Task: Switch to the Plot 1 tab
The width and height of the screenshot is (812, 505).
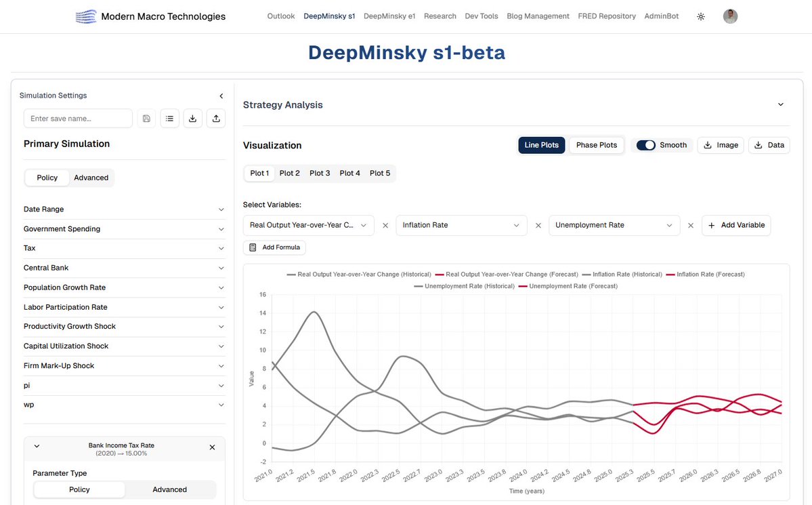Action: (259, 173)
